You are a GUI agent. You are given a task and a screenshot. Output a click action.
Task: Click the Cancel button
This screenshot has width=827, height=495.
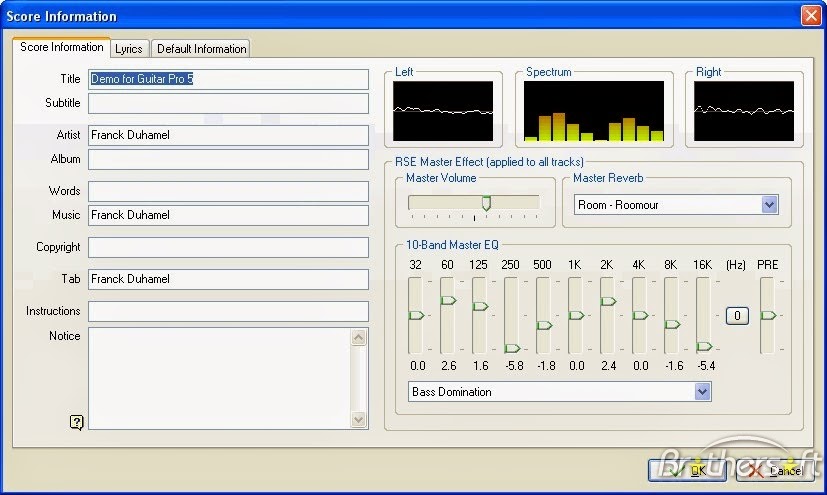[x=775, y=470]
